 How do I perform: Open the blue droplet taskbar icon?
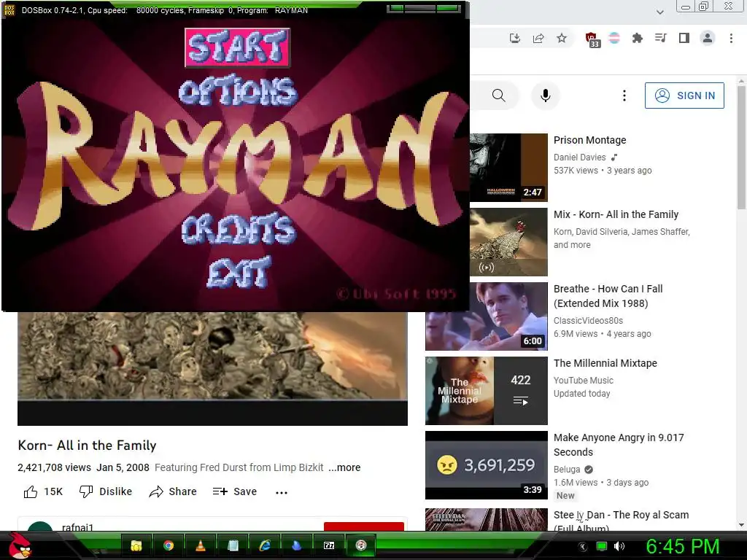pos(297,545)
